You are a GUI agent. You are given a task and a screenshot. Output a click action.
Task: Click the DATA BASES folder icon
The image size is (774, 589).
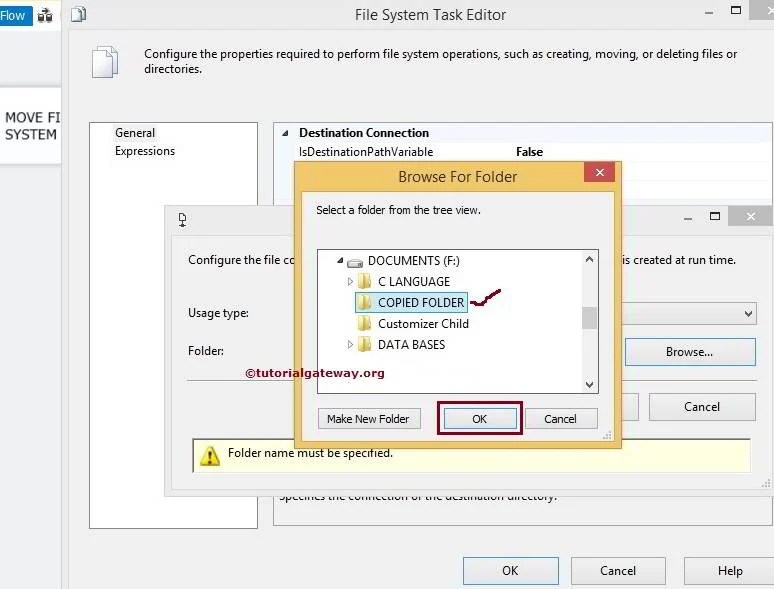point(364,344)
